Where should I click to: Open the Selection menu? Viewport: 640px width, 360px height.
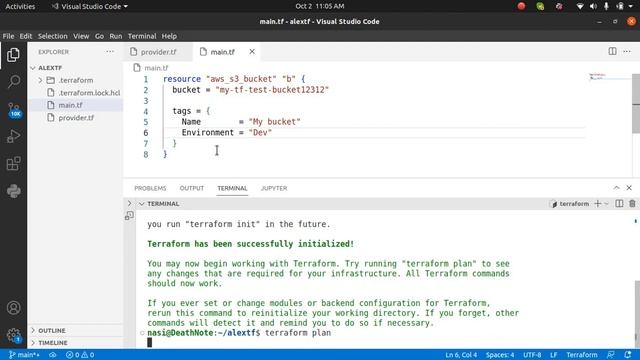click(53, 36)
